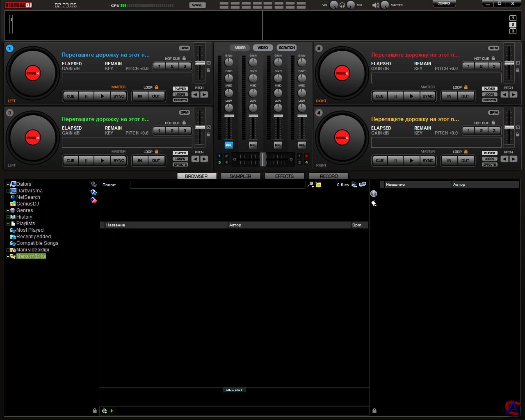
Task: Click the pitch down arrow on deck 1
Action: [x=195, y=95]
